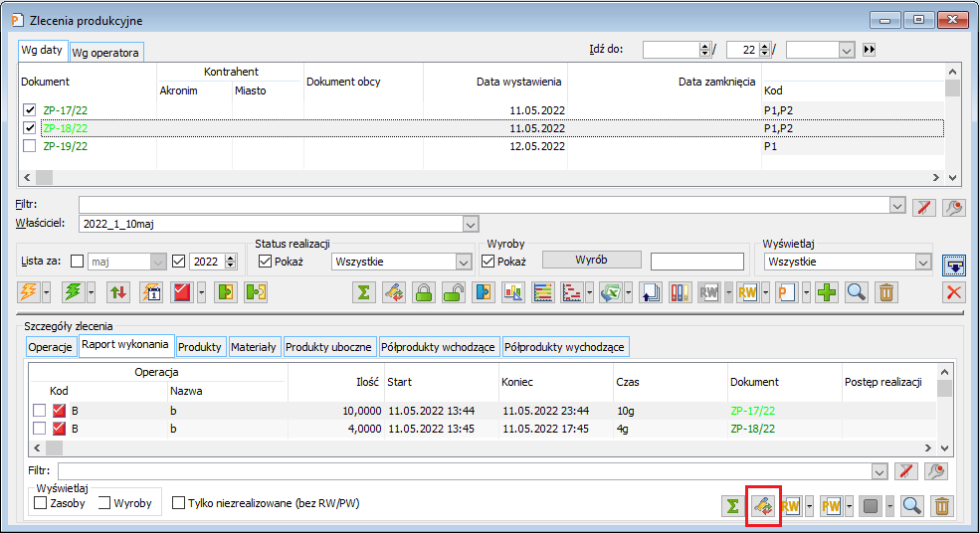Switch to the Operacje tab
Screen dimensions: 980x534
(x=50, y=347)
